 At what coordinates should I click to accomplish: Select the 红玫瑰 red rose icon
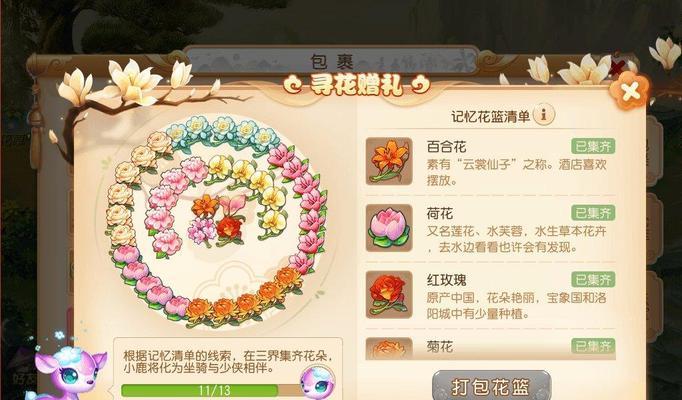389,295
